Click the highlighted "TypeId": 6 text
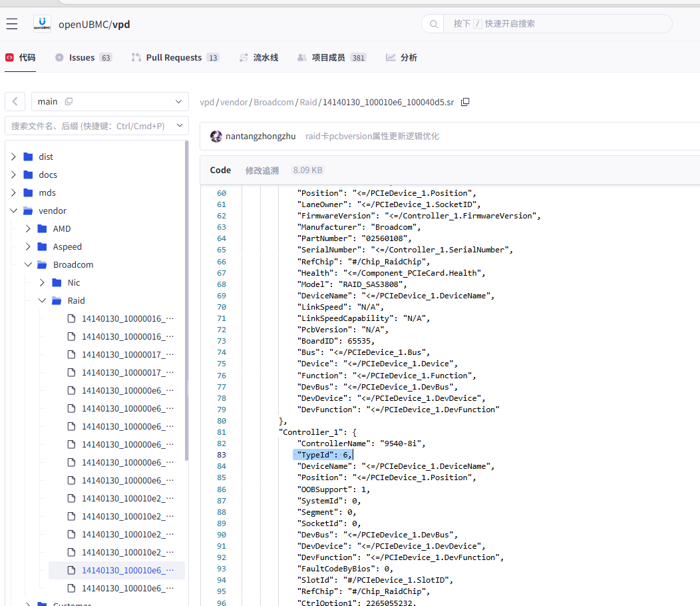The width and height of the screenshot is (700, 606). pos(323,455)
